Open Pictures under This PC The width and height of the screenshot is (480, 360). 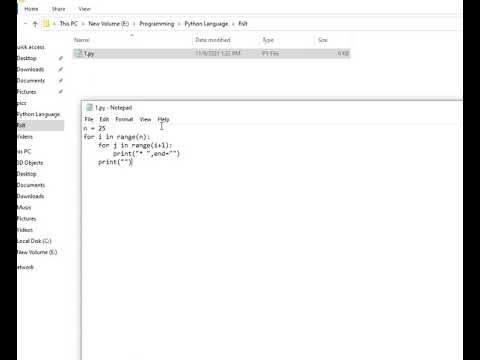[x=27, y=219]
